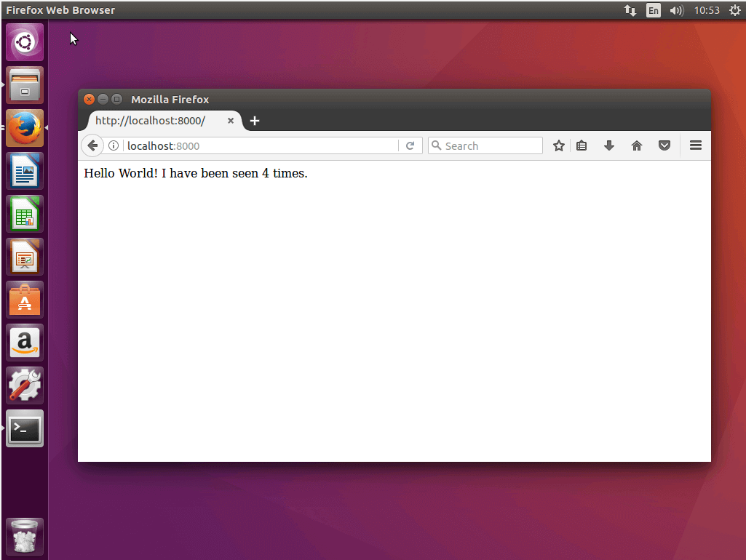Click Firefox icon in launcher
The width and height of the screenshot is (746, 560).
point(25,128)
